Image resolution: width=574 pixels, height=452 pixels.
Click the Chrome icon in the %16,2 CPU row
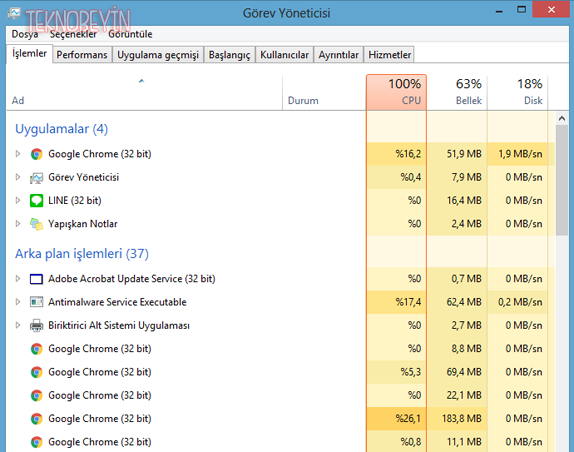36,154
